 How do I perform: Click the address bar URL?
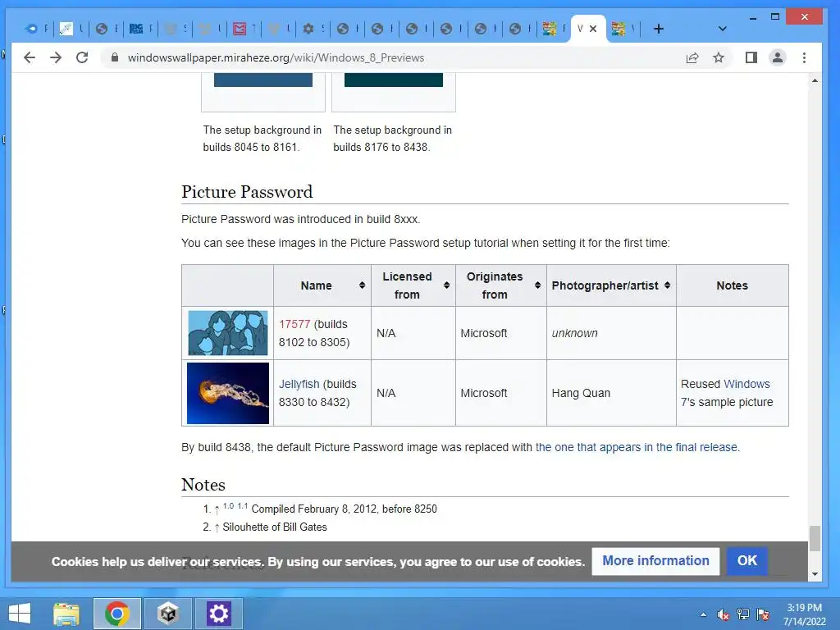276,57
